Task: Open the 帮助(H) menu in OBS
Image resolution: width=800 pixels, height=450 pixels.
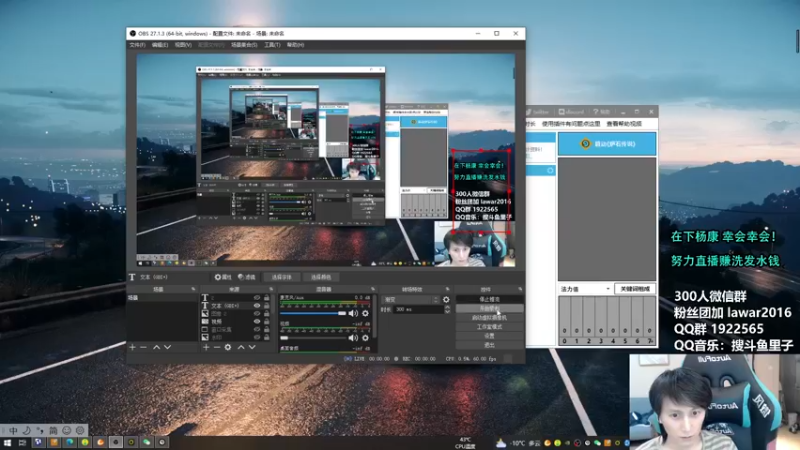Action: click(295, 45)
